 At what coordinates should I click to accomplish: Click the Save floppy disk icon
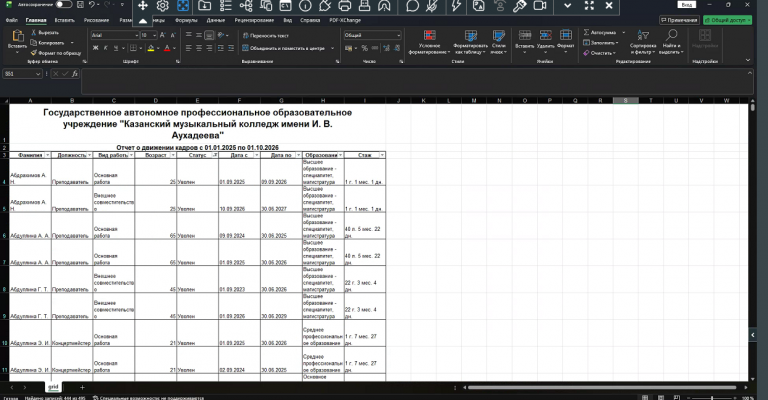coord(80,4)
